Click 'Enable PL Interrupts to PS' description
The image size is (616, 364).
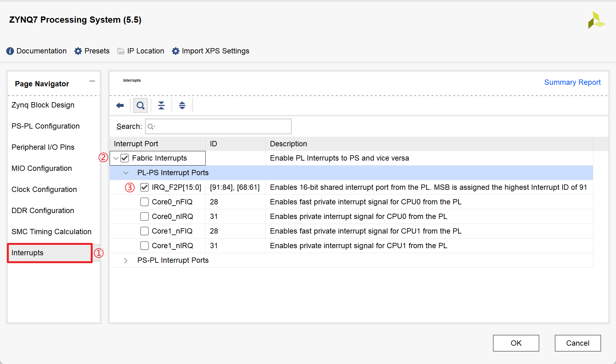pyautogui.click(x=340, y=158)
